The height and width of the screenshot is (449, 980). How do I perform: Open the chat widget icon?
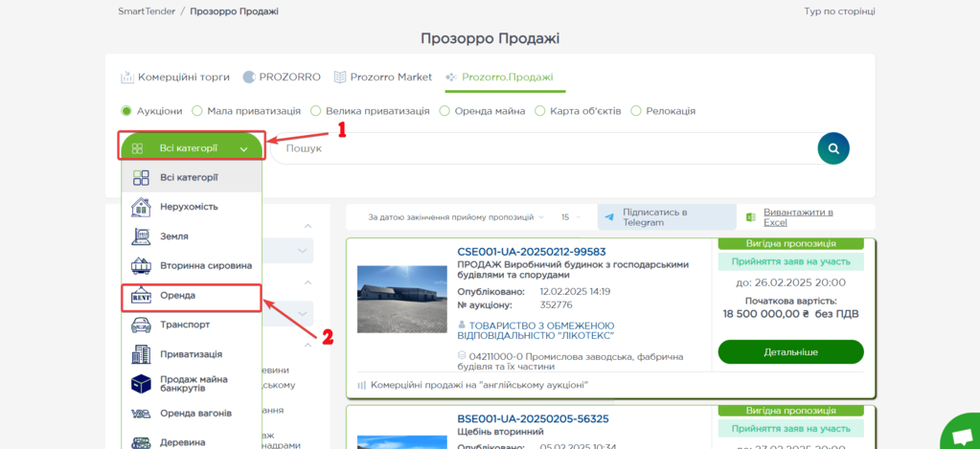(x=961, y=434)
